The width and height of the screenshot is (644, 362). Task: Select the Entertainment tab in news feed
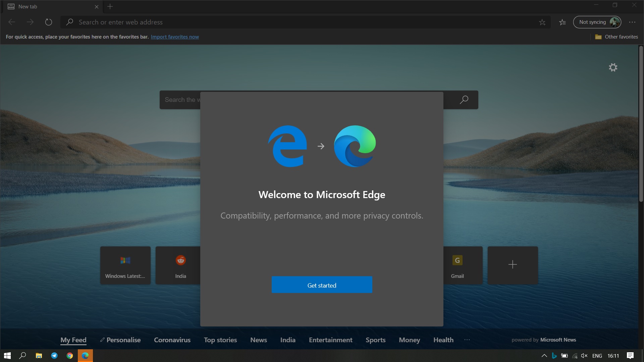click(x=330, y=340)
